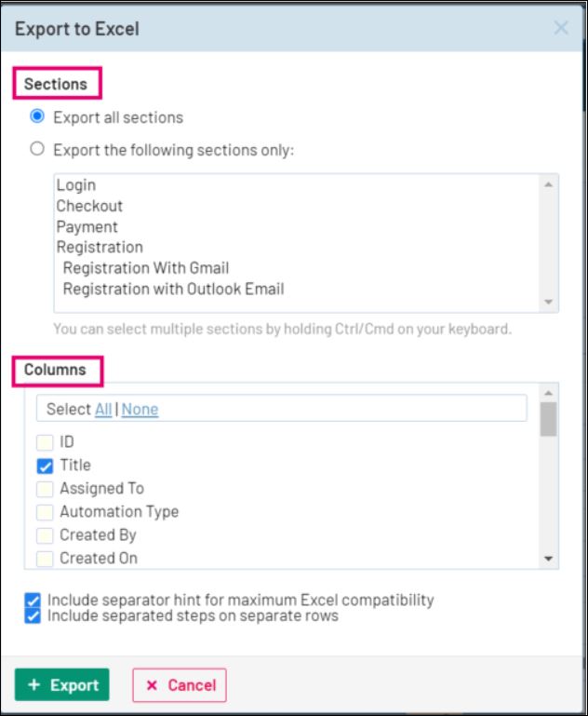The width and height of the screenshot is (588, 716).
Task: Check the Automation Type column
Action: click(x=45, y=512)
